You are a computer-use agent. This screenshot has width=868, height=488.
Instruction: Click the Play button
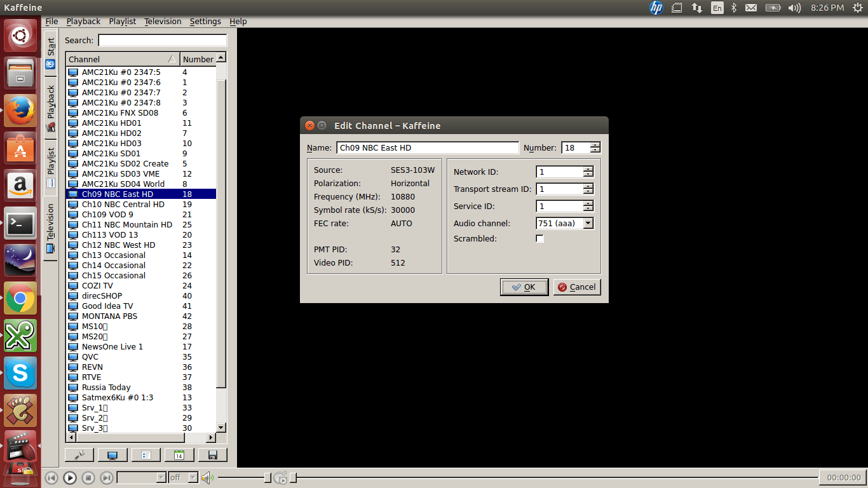click(71, 478)
